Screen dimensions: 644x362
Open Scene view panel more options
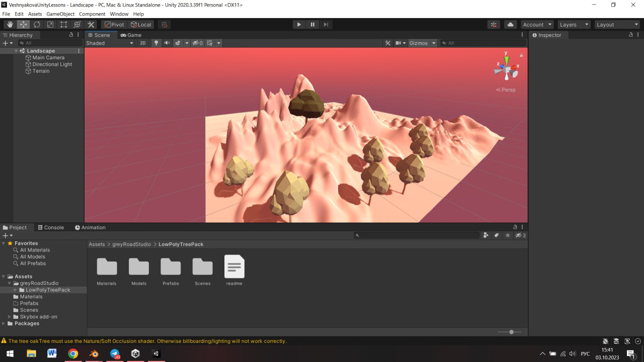click(522, 35)
